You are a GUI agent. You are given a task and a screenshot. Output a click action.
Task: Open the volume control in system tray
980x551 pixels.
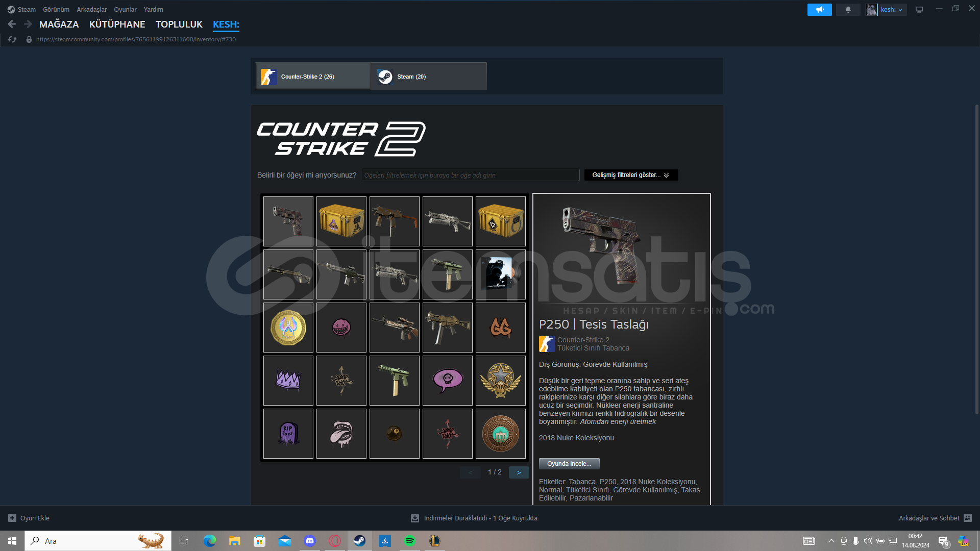[868, 541]
